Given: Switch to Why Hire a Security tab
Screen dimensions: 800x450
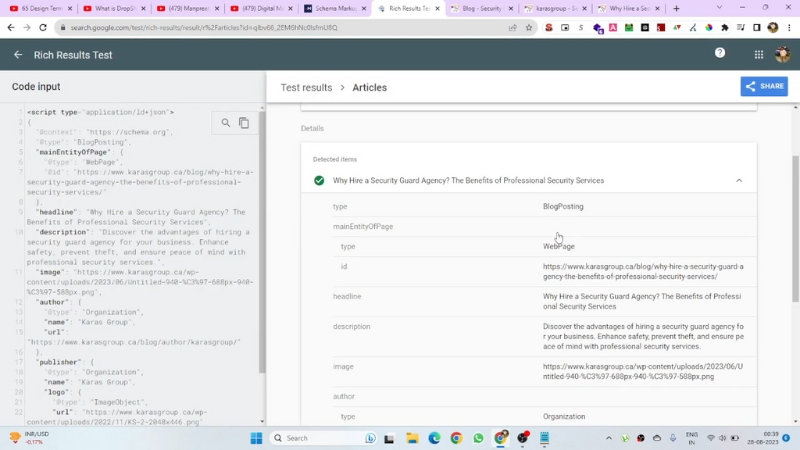Looking at the screenshot, I should pos(629,8).
